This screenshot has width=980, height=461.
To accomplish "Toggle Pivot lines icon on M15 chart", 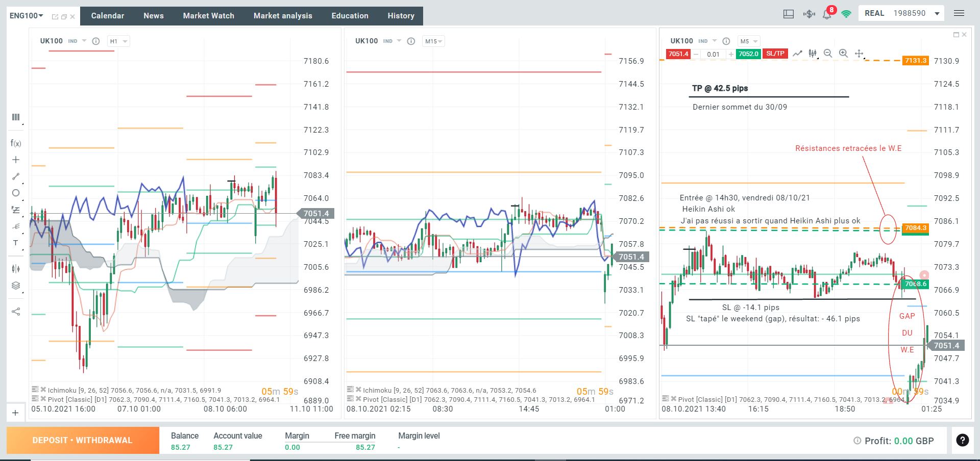I will pos(350,399).
